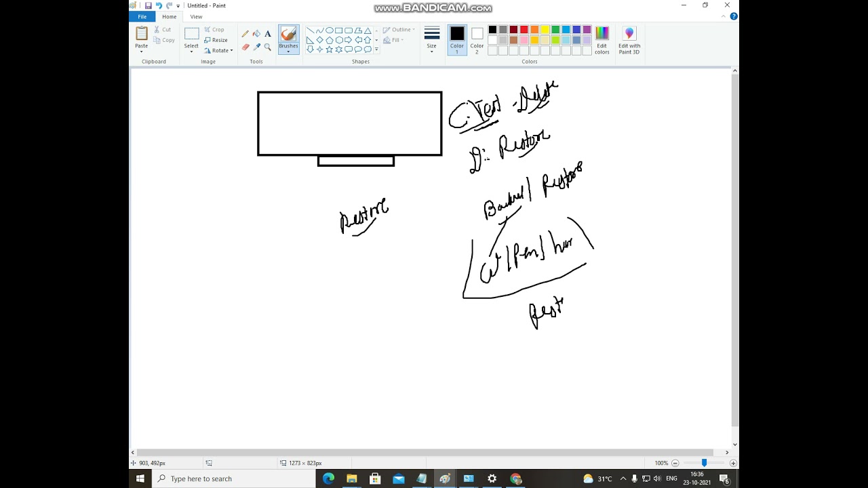Image resolution: width=868 pixels, height=488 pixels.
Task: Select the Fill with color bucket tool
Action: pyautogui.click(x=256, y=34)
